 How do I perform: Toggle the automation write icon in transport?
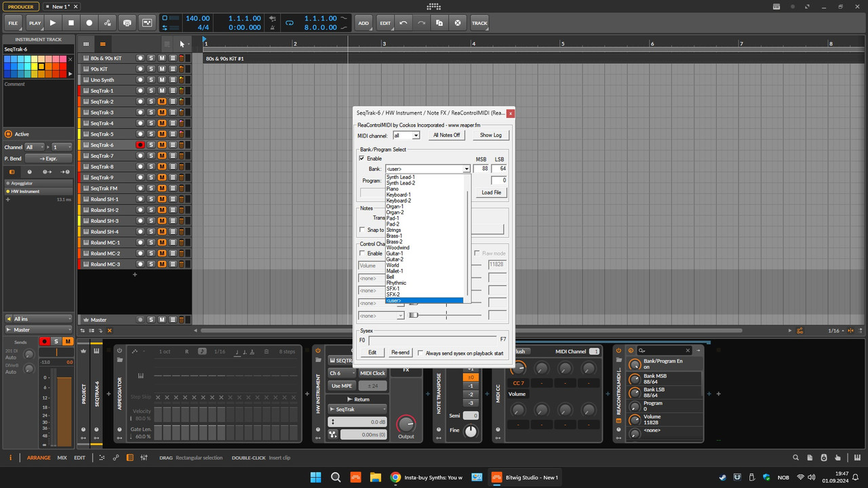108,22
